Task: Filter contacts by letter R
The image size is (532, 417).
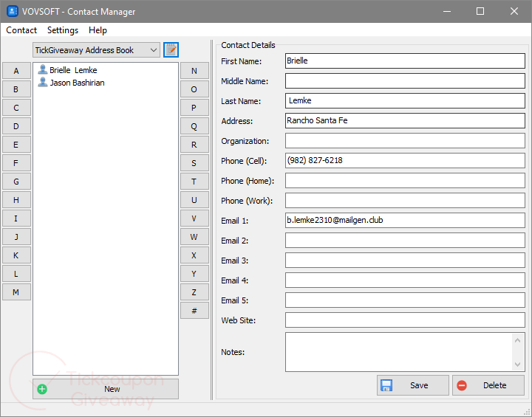Action: 194,145
